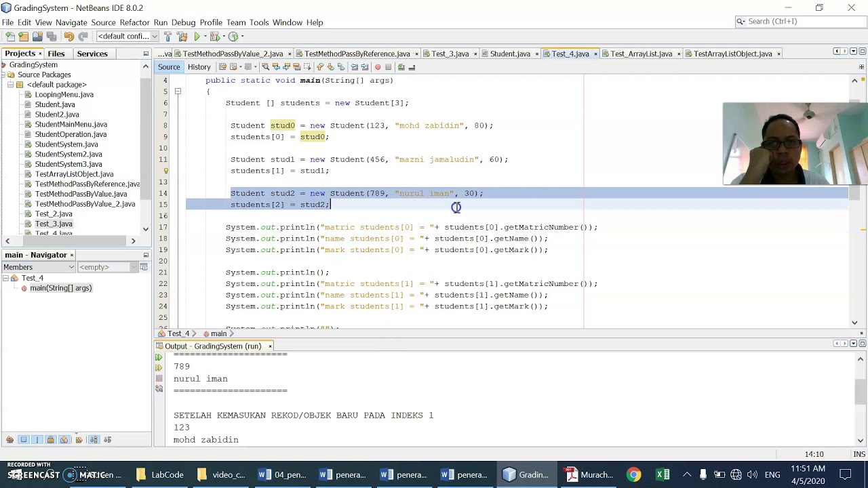Viewport: 868px width, 488px height.
Task: Click the Debug Project toolbar icon
Action: (216, 37)
